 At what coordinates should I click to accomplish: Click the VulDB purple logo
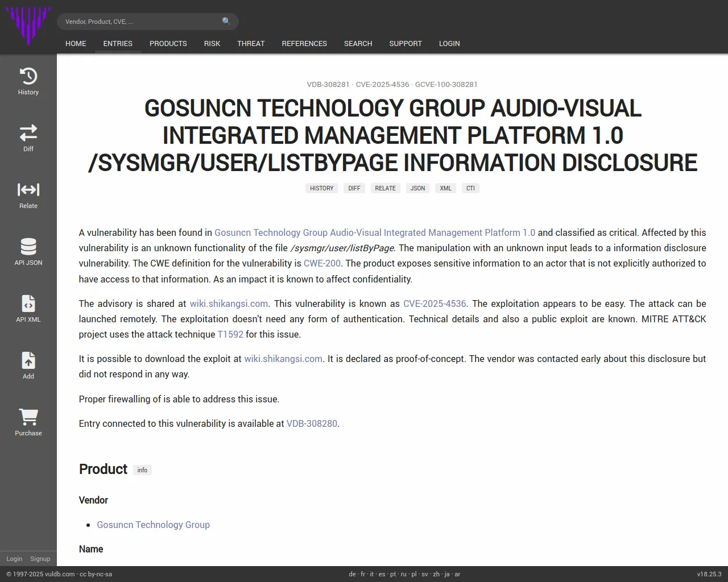[x=28, y=26]
